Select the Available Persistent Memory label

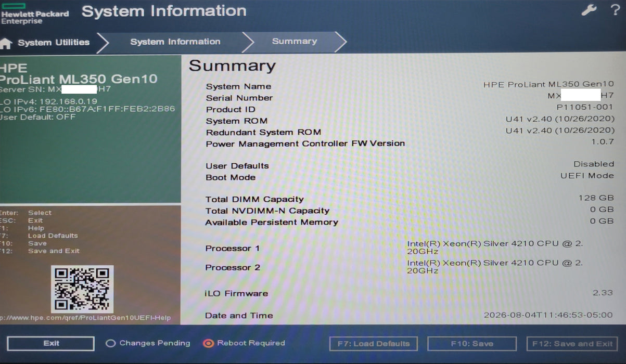tap(272, 222)
